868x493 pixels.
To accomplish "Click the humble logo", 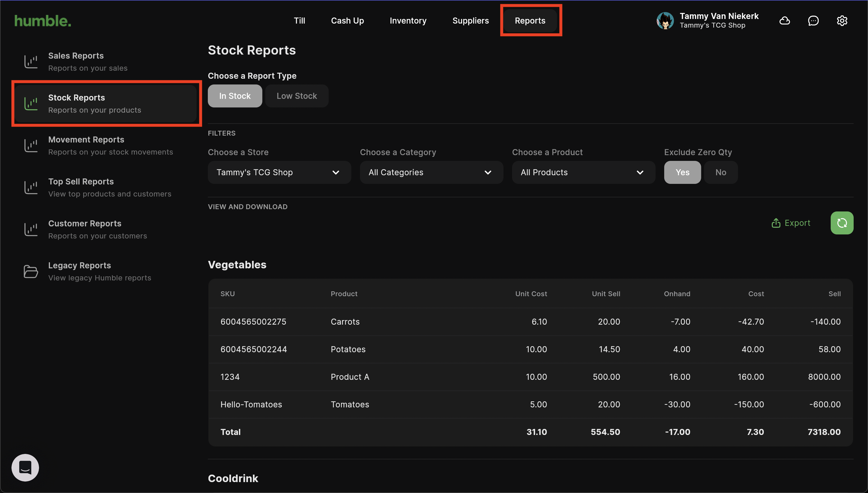I will coord(42,21).
